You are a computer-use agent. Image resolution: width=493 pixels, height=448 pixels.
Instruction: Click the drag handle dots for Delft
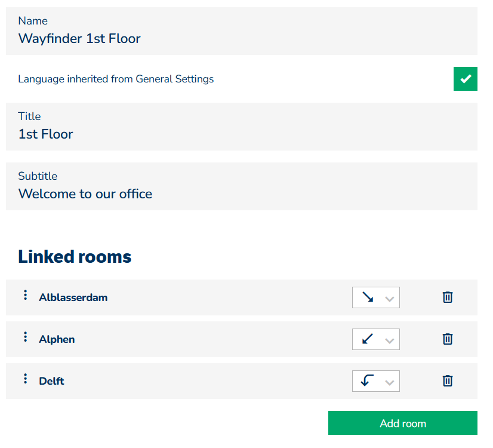pos(25,379)
